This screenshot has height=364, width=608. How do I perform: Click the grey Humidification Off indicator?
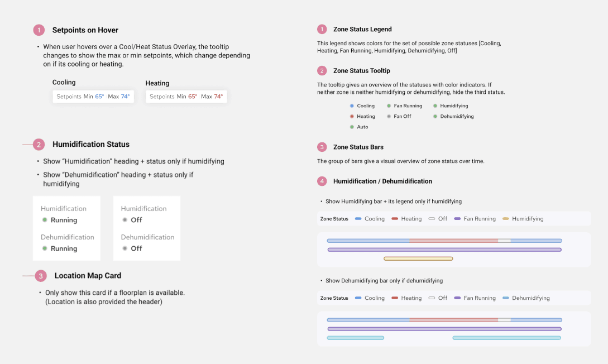point(125,220)
